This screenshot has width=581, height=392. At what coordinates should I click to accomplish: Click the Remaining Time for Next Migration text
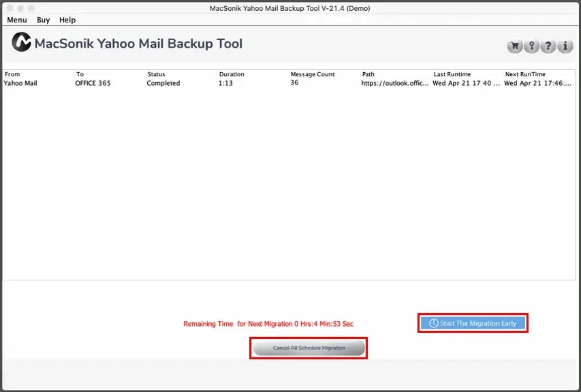(268, 324)
